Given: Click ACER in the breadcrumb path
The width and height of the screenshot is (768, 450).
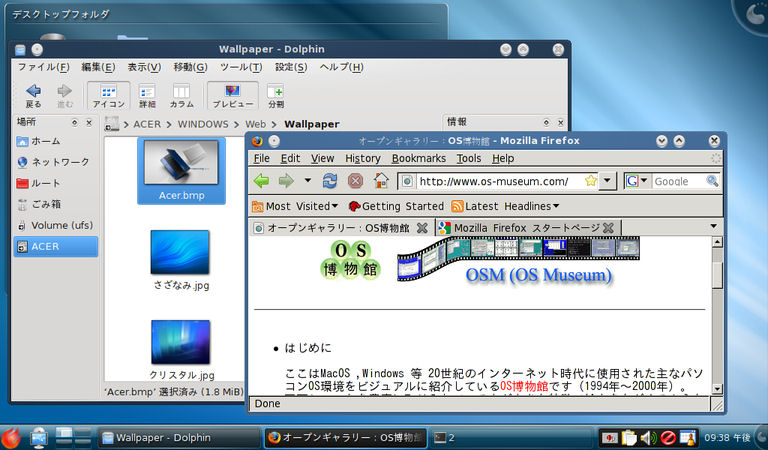Looking at the screenshot, I should [x=147, y=124].
